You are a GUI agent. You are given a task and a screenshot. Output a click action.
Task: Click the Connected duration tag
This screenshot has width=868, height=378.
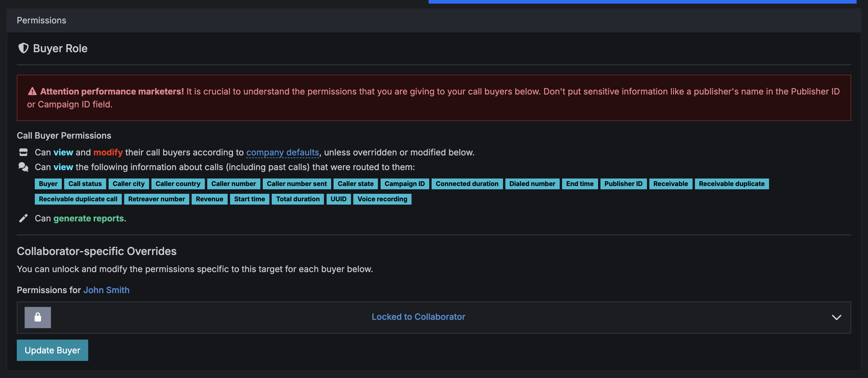click(467, 184)
